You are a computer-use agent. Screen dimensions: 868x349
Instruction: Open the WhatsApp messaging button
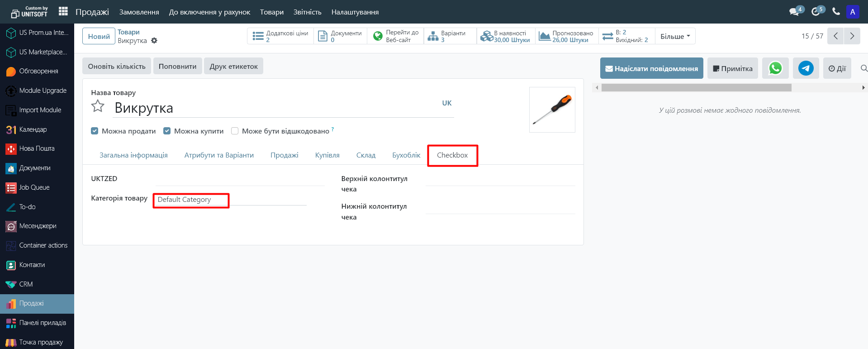[x=775, y=68]
